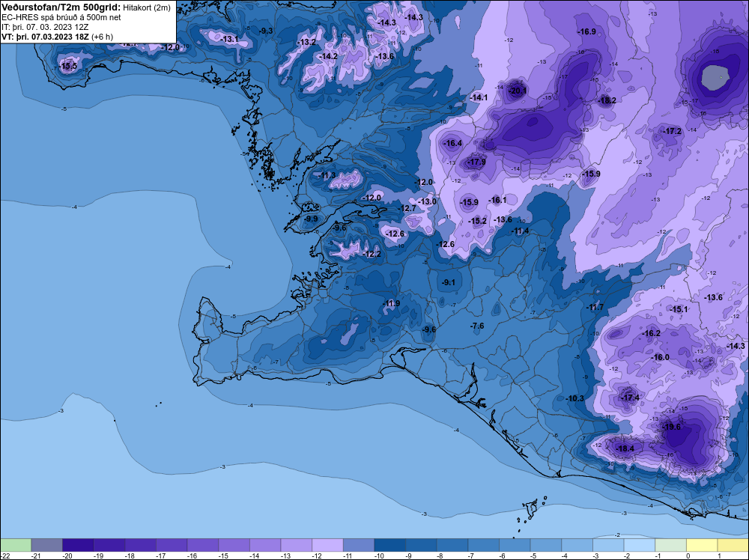Click the pale mint swatch above -1

(670, 545)
